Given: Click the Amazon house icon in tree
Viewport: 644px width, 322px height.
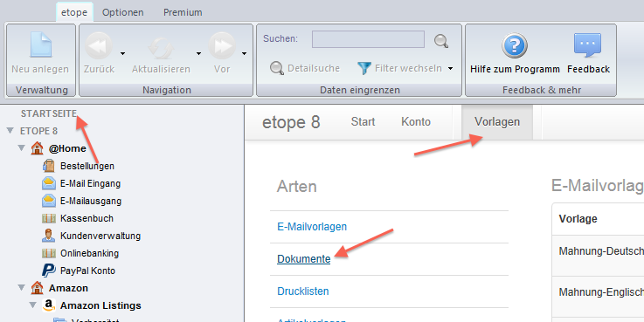Looking at the screenshot, I should [37, 288].
